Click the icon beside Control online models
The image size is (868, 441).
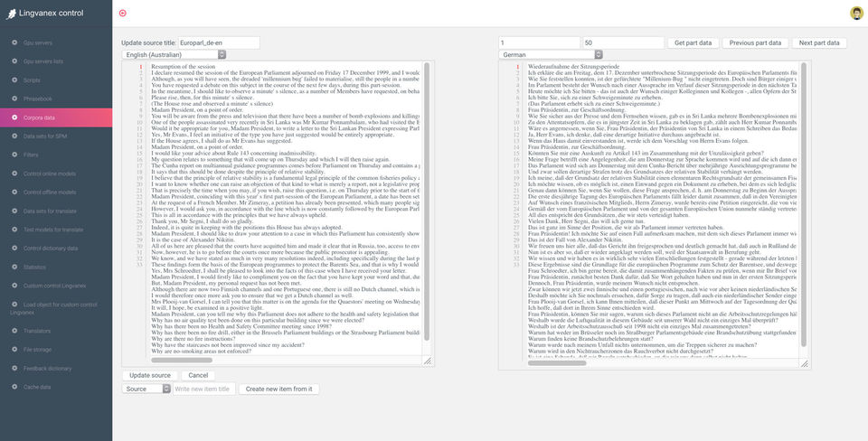click(x=14, y=174)
